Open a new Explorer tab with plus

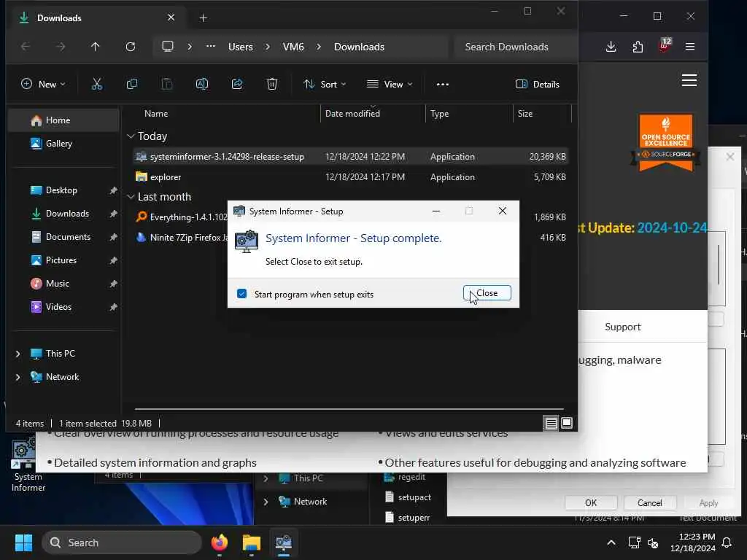click(x=203, y=18)
